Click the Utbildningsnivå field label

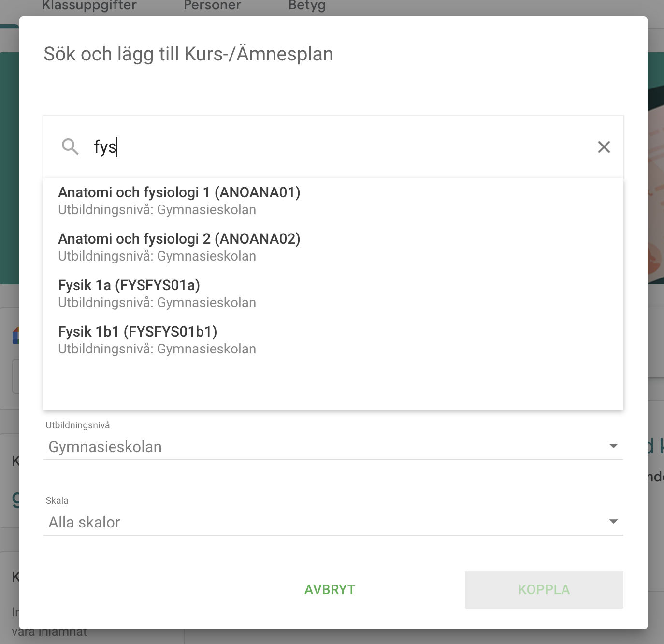click(78, 425)
